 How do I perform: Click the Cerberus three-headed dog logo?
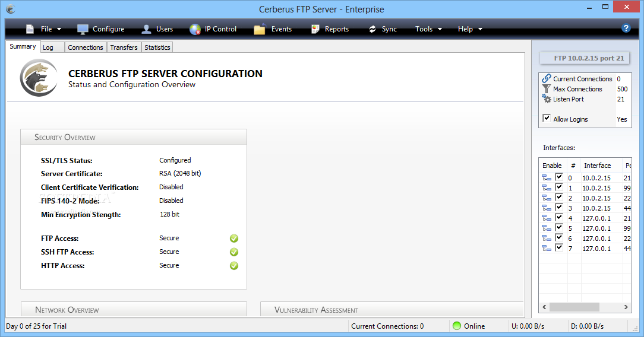[x=39, y=78]
